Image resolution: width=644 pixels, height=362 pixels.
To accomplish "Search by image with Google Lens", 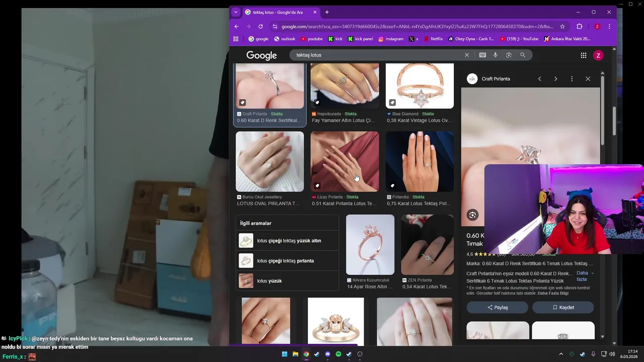I will coord(509,55).
